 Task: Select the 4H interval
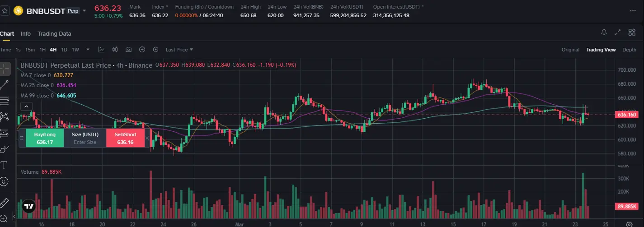[53, 50]
